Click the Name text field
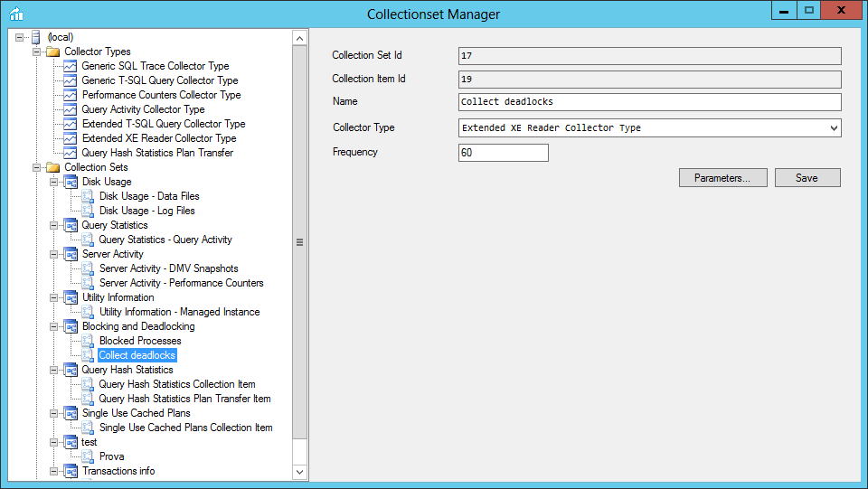Image resolution: width=868 pixels, height=489 pixels. point(649,102)
